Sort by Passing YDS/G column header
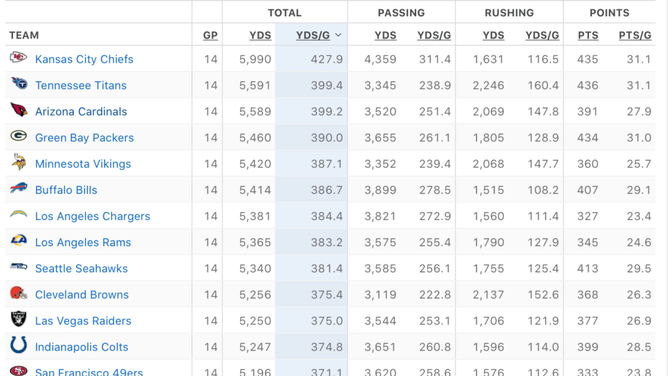Viewport: 668px width, 376px height. coord(434,35)
